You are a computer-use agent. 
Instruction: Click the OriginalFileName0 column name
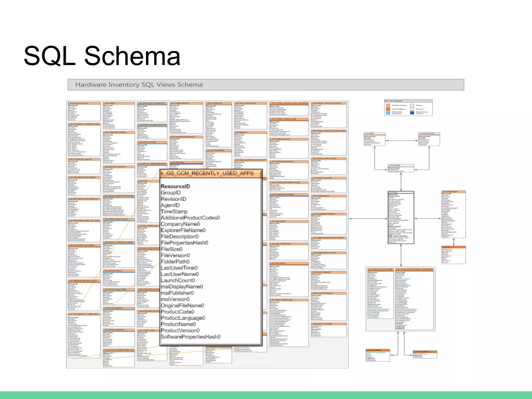[x=182, y=305]
